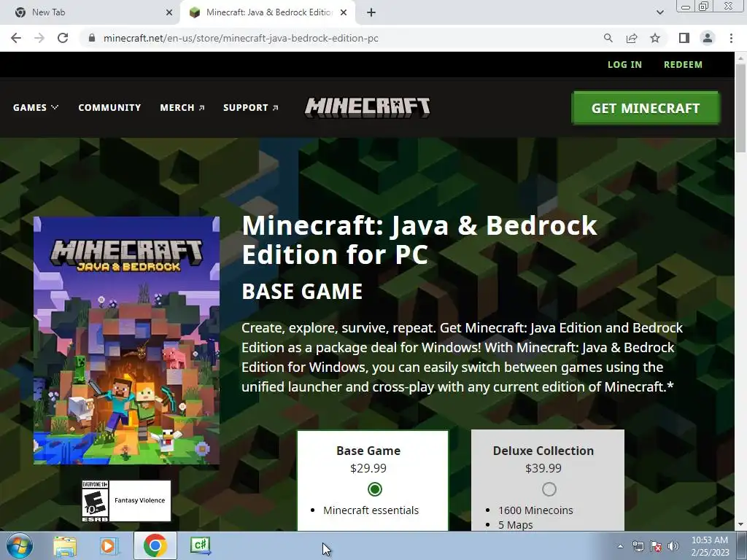Viewport: 747px width, 560px height.
Task: Click the page vertical scrollbar thumb
Action: (x=740, y=108)
